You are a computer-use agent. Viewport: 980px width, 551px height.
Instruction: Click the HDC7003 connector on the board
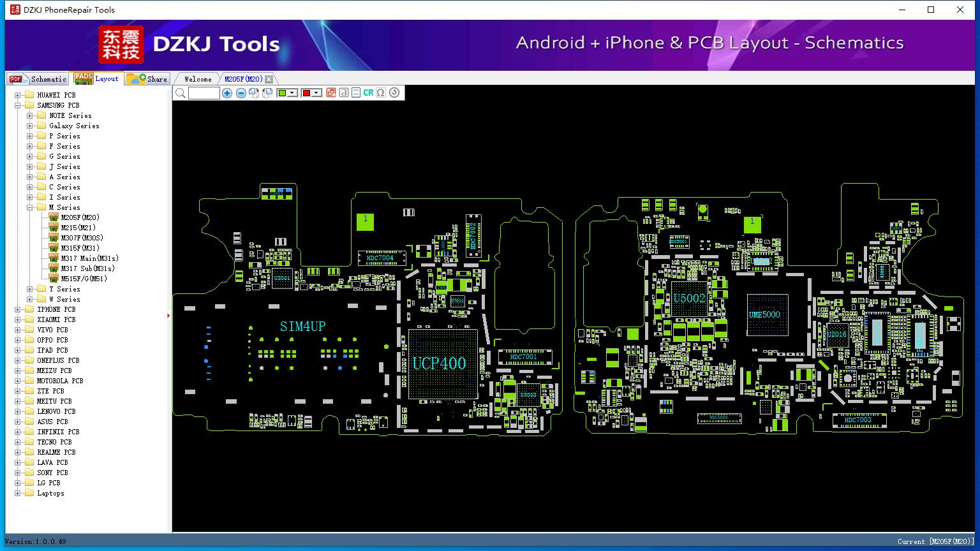point(858,420)
